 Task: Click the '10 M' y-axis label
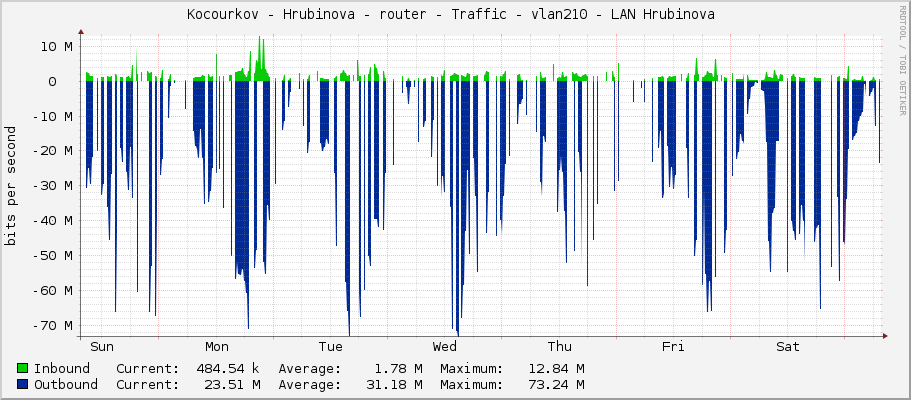pos(56,47)
